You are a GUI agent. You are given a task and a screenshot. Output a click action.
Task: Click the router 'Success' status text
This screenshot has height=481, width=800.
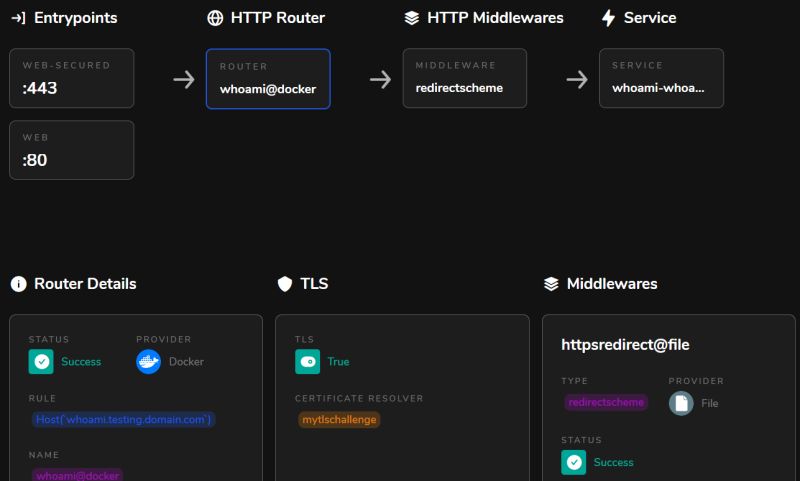coord(81,362)
